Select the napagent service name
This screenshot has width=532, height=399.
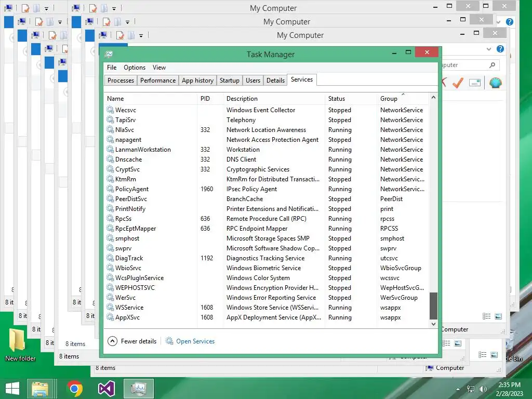click(128, 139)
